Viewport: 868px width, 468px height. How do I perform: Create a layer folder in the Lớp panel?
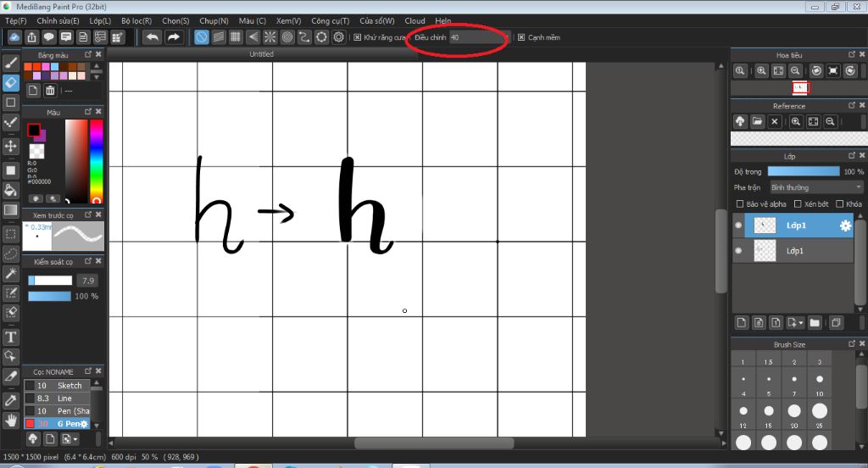tap(815, 322)
